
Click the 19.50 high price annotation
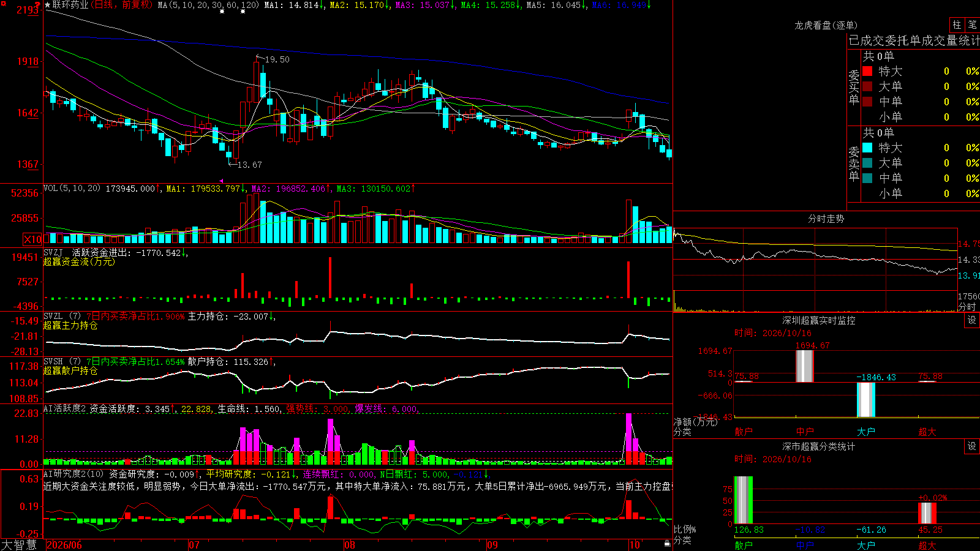point(277,59)
